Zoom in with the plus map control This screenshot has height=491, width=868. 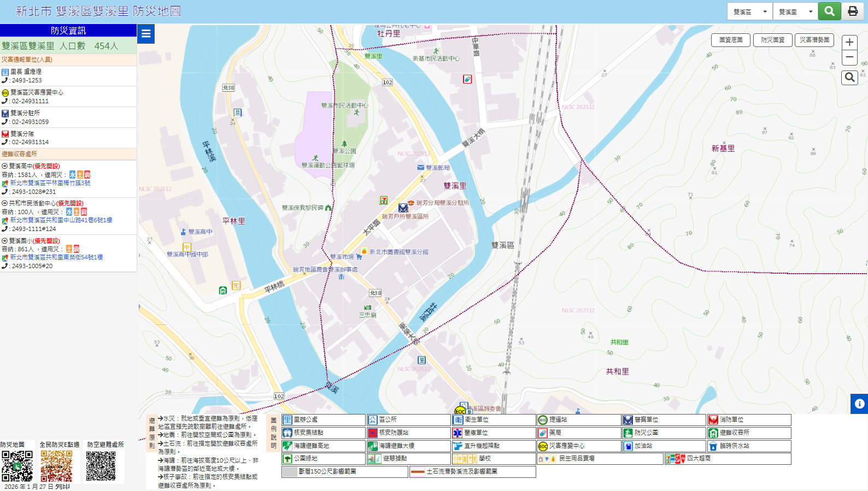pyautogui.click(x=849, y=42)
